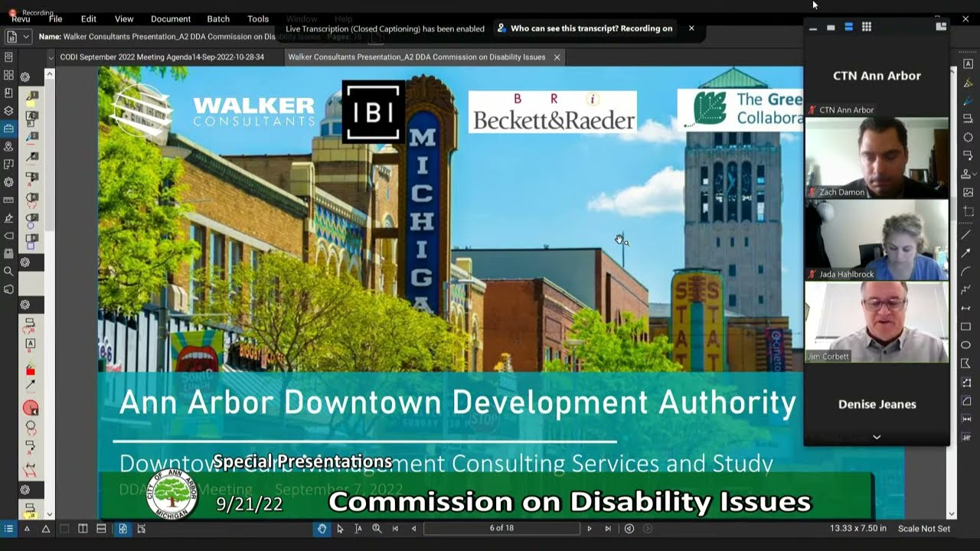The height and width of the screenshot is (551, 980).
Task: Open the Search magnifier panel icon
Action: pyautogui.click(x=8, y=271)
